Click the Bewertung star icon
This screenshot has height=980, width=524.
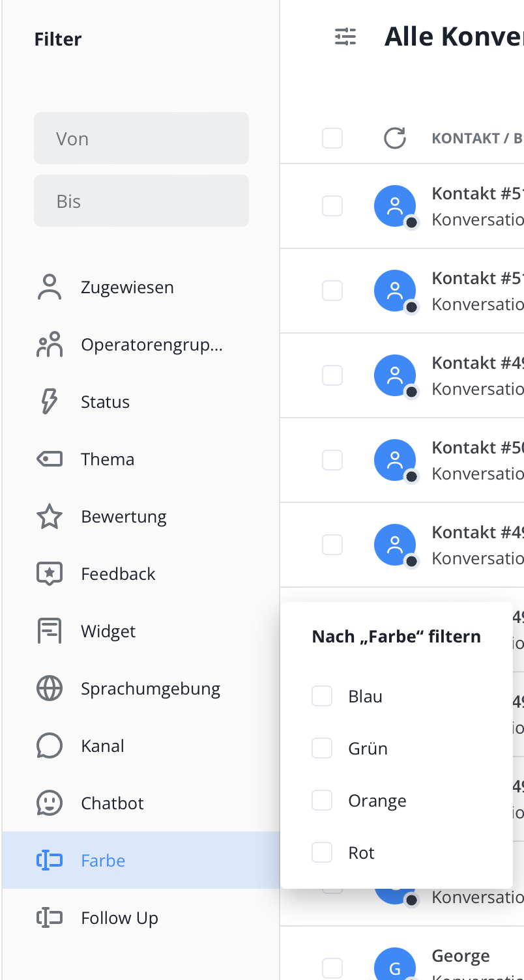pyautogui.click(x=50, y=517)
